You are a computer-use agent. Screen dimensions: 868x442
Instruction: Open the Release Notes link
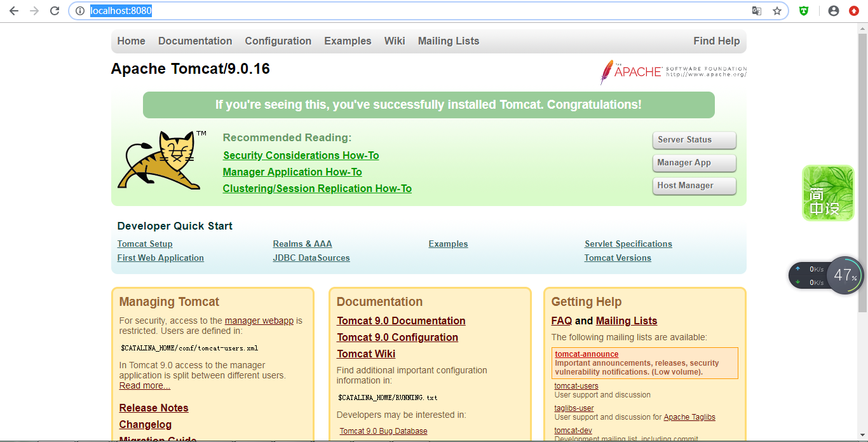[154, 408]
